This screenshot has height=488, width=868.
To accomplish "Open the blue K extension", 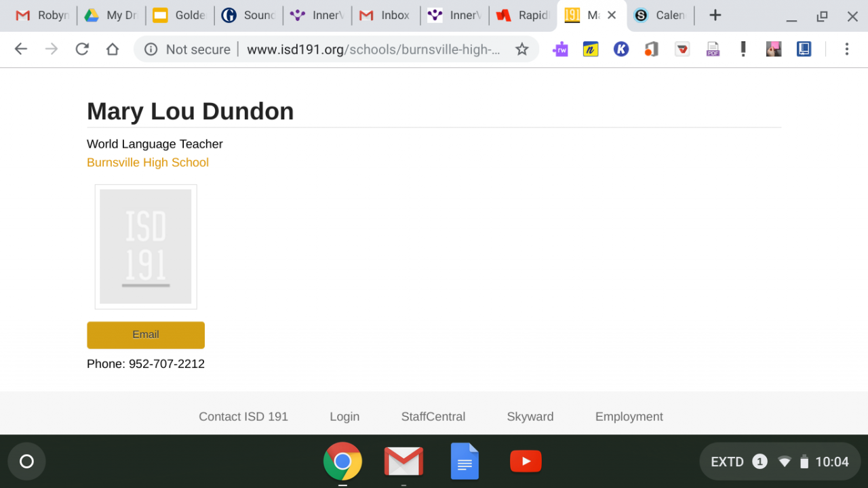I will click(x=621, y=49).
